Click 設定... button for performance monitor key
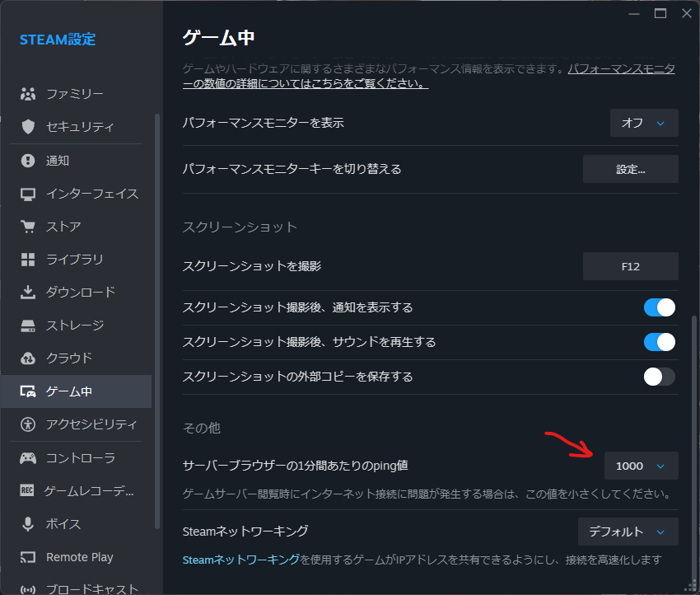 tap(630, 169)
